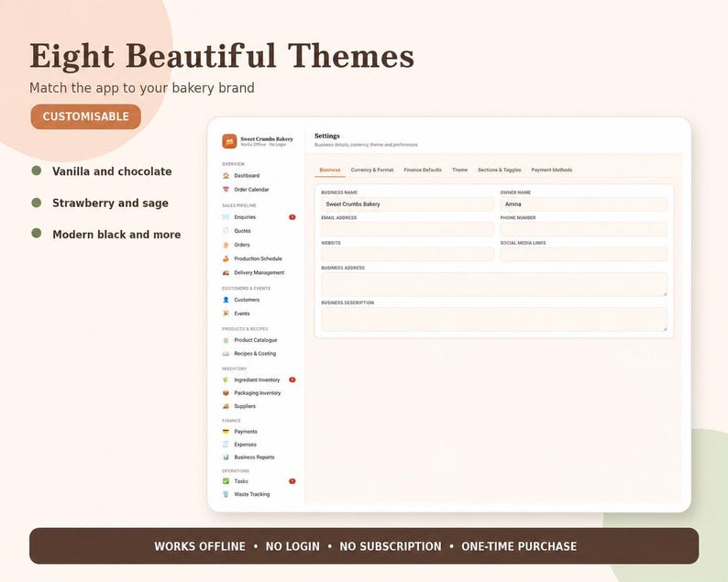Click the Suppliers truck icon
Viewport: 728px width, 582px height.
click(x=226, y=406)
